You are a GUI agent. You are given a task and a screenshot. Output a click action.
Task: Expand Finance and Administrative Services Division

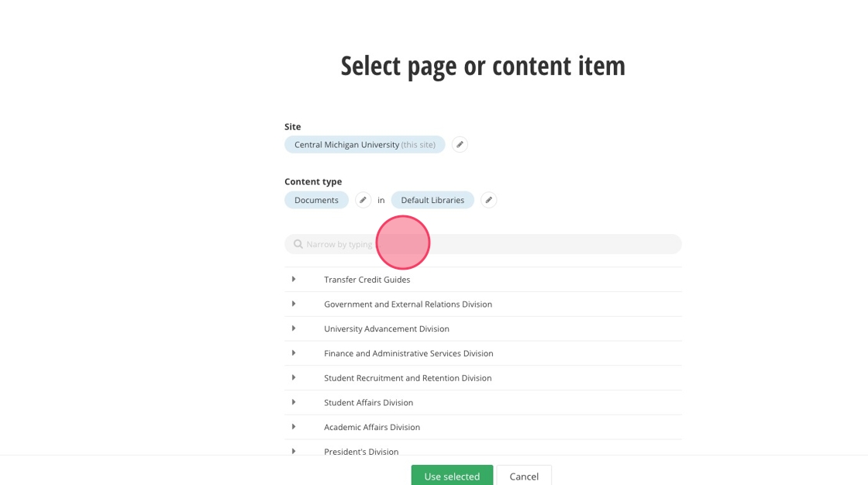pyautogui.click(x=294, y=353)
